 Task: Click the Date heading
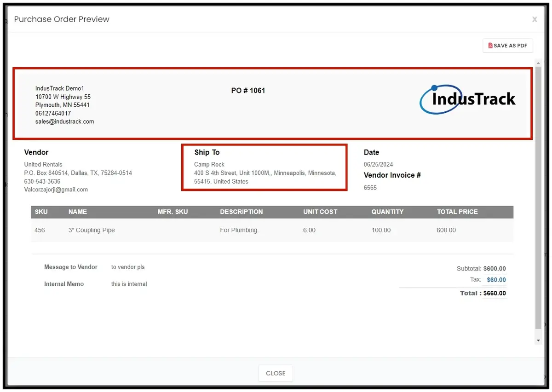(x=372, y=152)
